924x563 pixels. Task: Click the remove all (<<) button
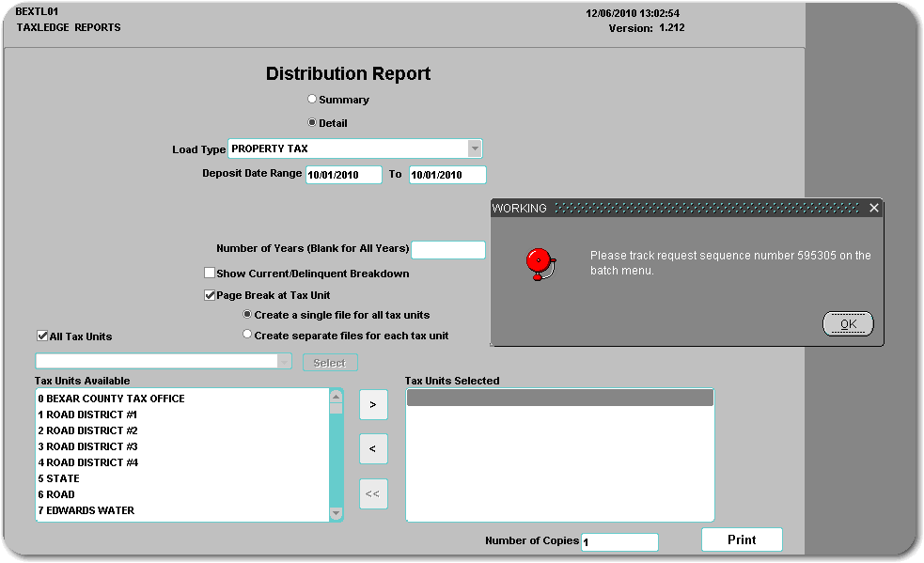click(373, 493)
